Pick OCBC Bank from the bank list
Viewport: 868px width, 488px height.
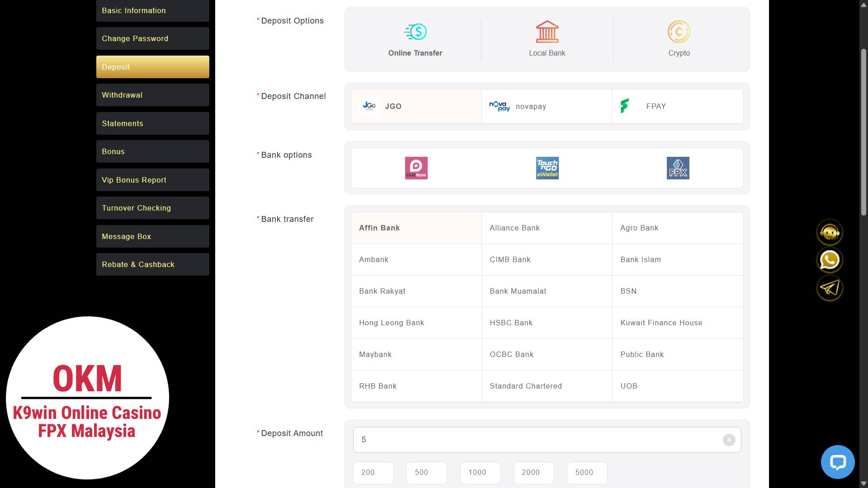[547, 355]
